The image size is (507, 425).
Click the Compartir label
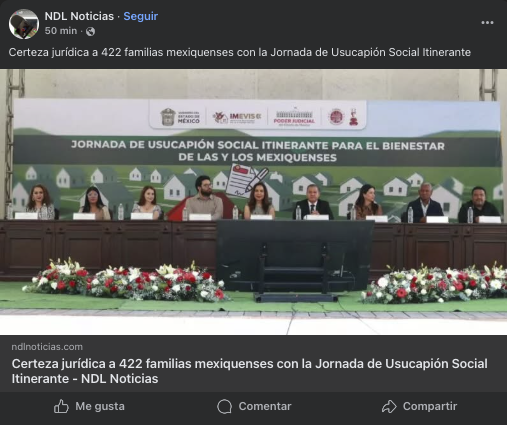[430, 406]
